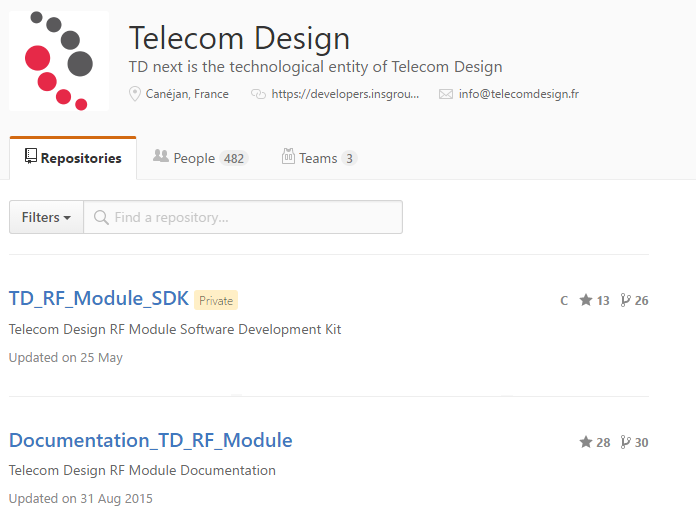Click the repository book icon in Repositories tab
Screen dimensions: 696x530
click(x=31, y=156)
